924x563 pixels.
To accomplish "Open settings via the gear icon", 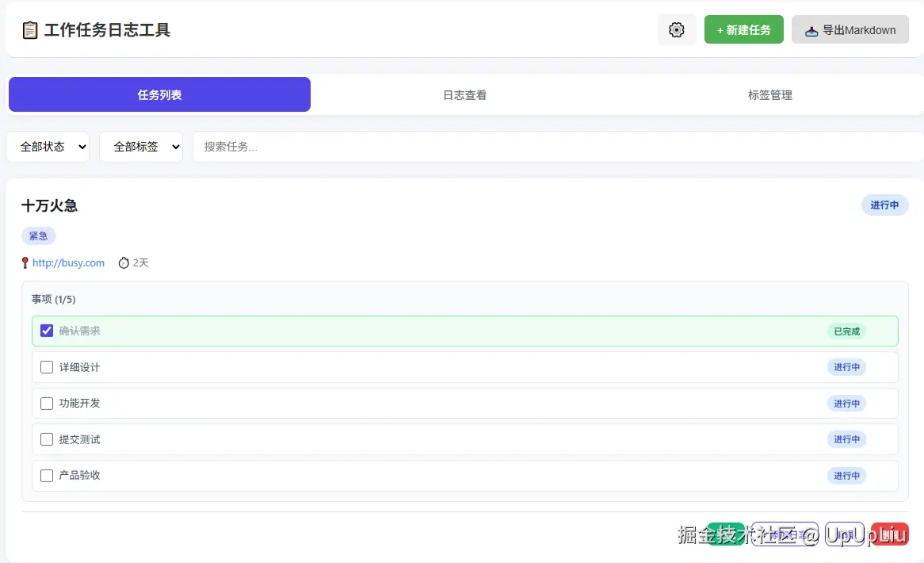I will pos(676,29).
